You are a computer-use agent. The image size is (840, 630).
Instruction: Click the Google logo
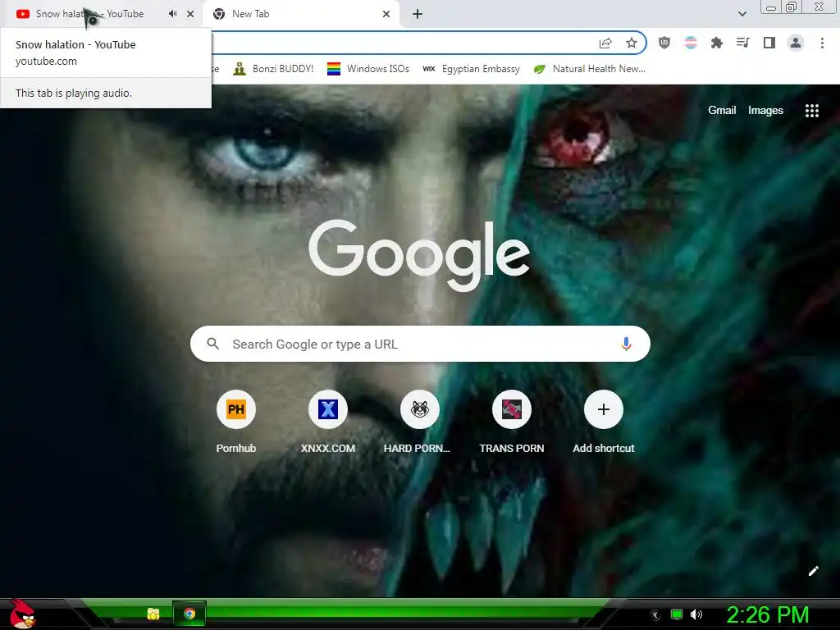pos(419,254)
